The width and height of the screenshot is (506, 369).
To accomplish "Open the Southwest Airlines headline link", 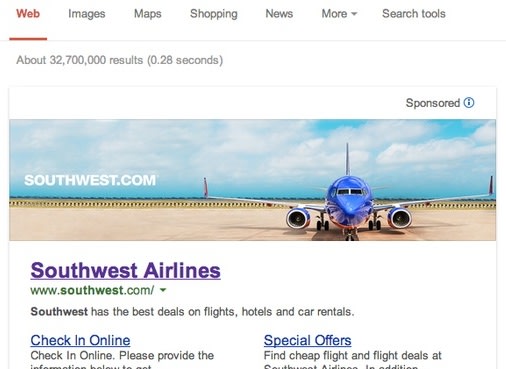I will click(126, 270).
